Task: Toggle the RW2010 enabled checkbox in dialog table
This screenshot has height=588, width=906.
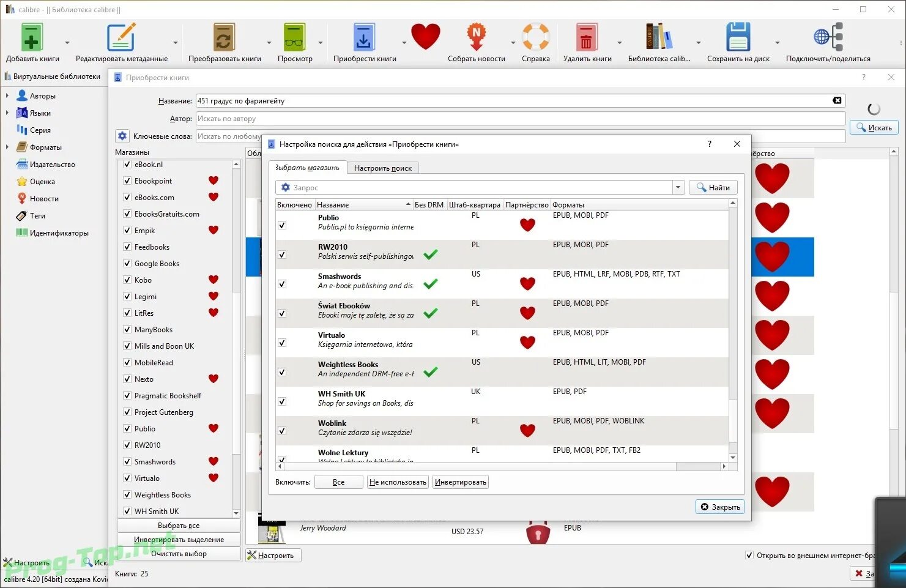Action: click(282, 255)
